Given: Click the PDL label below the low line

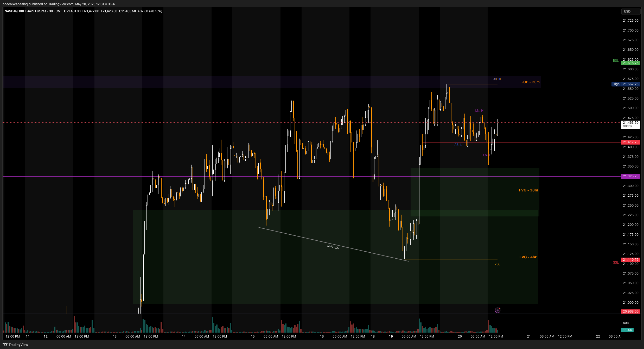Looking at the screenshot, I should (x=497, y=264).
